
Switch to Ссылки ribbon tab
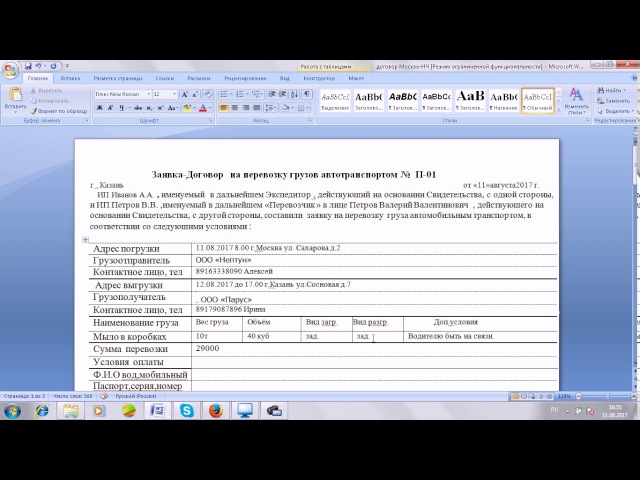tap(164, 78)
